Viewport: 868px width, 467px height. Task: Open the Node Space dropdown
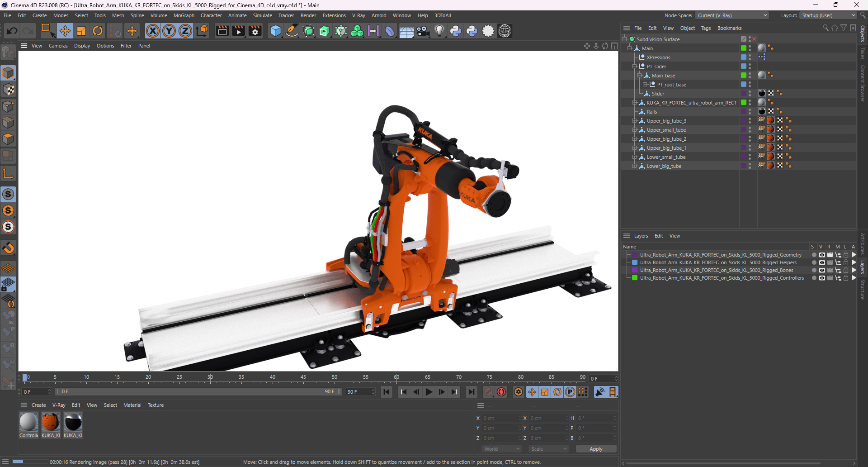(731, 15)
